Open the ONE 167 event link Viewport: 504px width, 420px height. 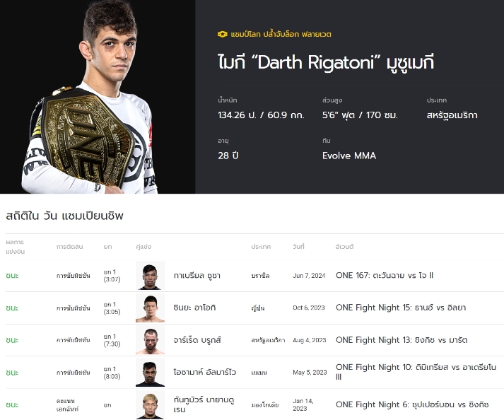[385, 275]
